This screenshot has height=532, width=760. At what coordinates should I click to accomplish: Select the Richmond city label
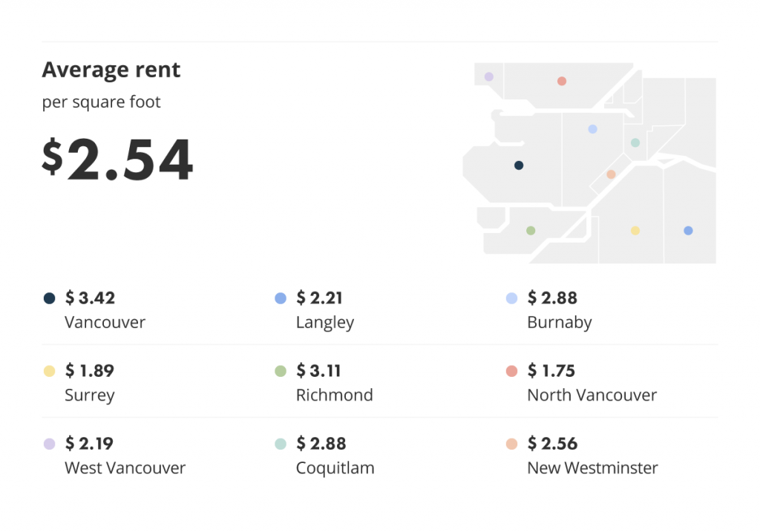pyautogui.click(x=335, y=395)
